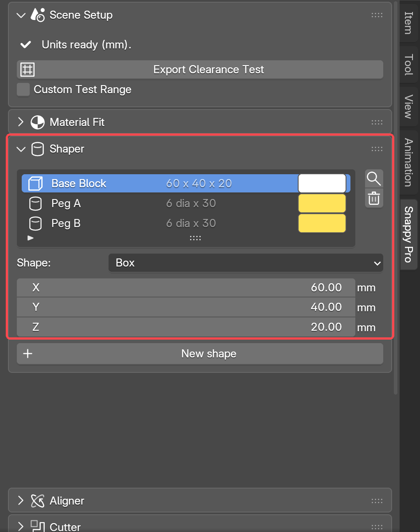This screenshot has width=420, height=532.
Task: Delete shape using the trash icon
Action: click(x=374, y=198)
